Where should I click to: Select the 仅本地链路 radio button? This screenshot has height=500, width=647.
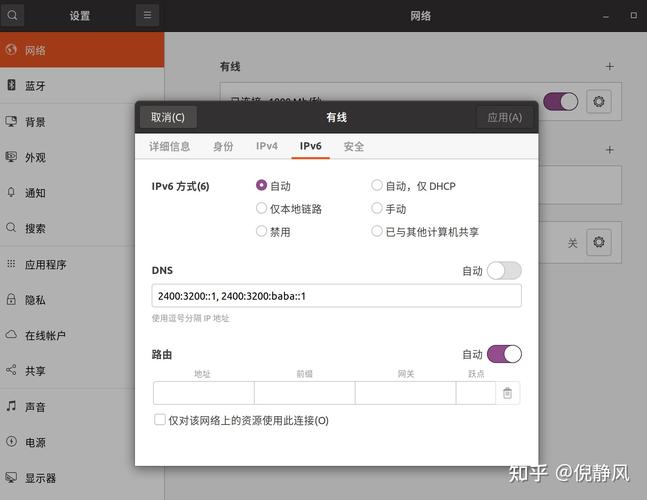261,208
